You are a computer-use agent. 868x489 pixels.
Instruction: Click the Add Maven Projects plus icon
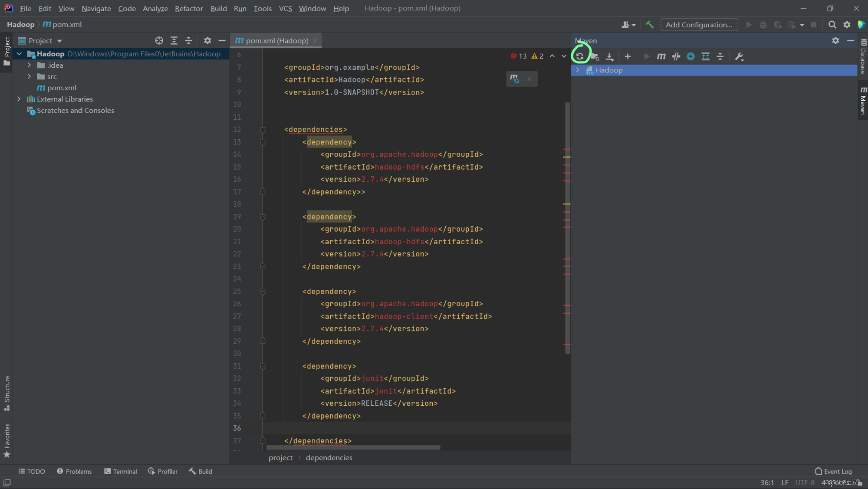[628, 56]
